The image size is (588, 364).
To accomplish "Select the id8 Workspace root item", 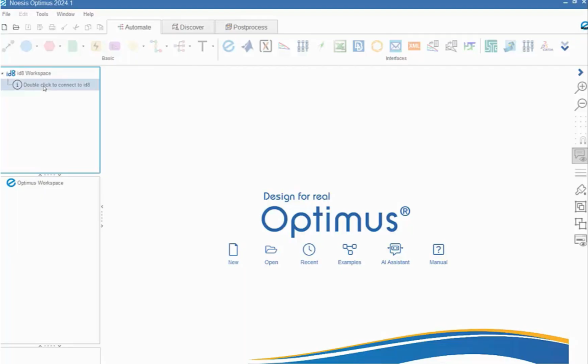I will click(28, 73).
